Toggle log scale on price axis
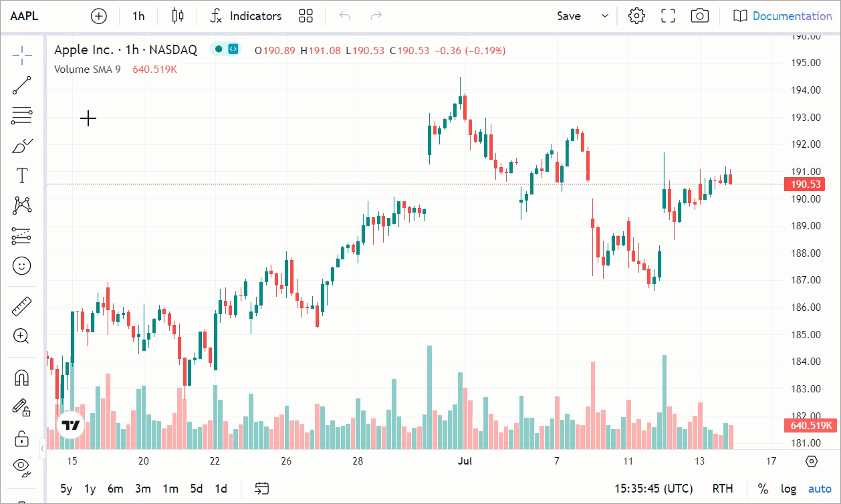Screen dimensions: 841x504 coord(789,489)
